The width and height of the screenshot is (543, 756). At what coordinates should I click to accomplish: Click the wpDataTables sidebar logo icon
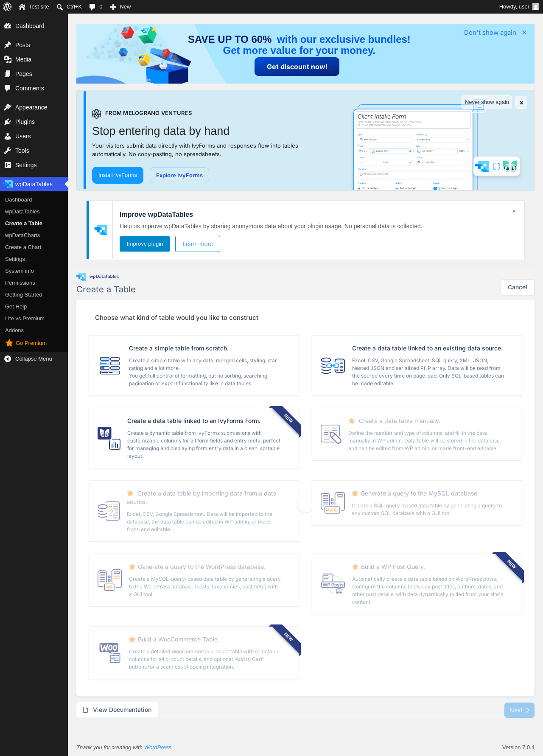8,184
